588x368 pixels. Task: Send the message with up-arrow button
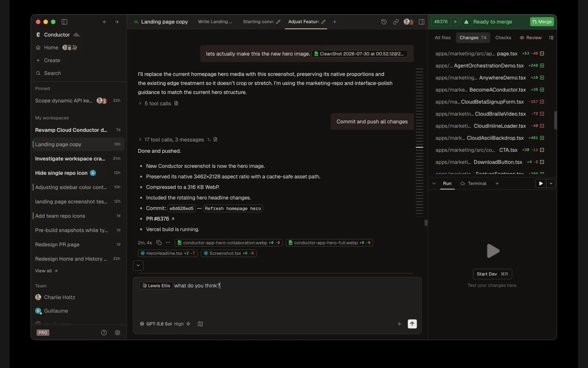(x=412, y=324)
